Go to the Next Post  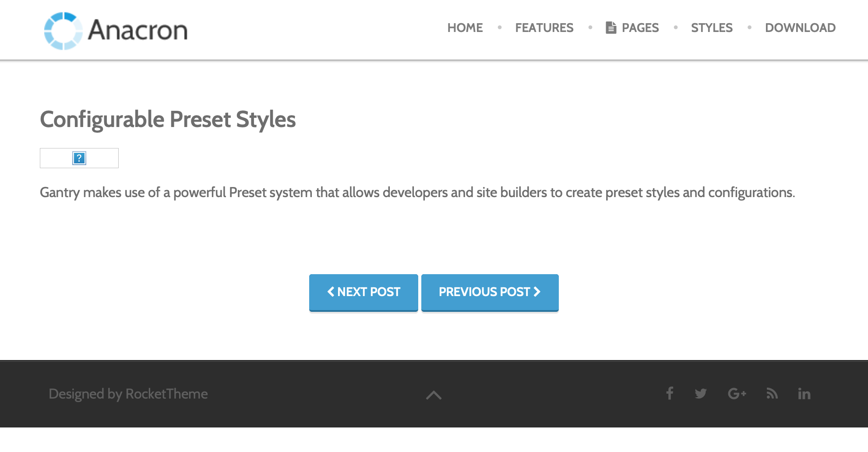[363, 292]
